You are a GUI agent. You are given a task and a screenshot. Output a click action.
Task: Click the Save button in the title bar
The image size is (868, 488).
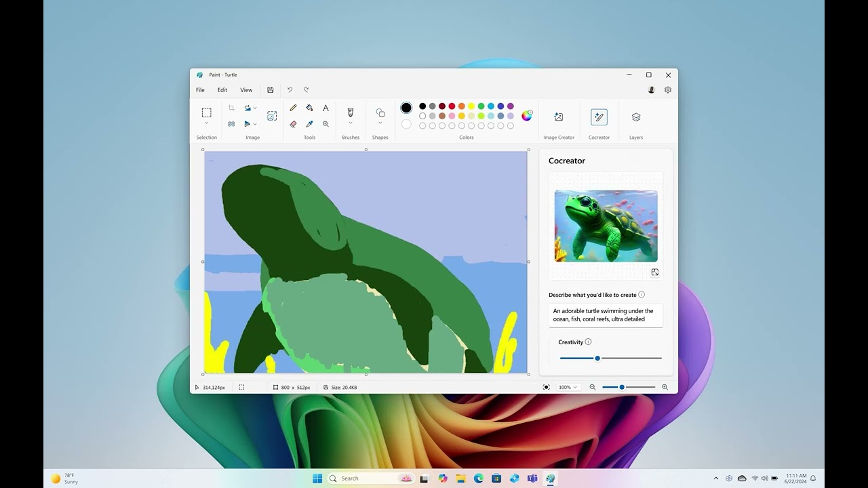tap(271, 90)
